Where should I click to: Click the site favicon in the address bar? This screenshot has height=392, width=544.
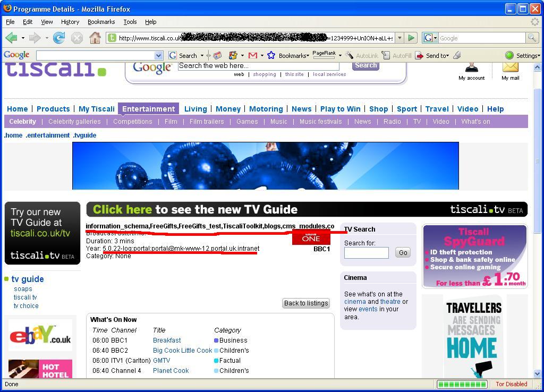[x=112, y=38]
